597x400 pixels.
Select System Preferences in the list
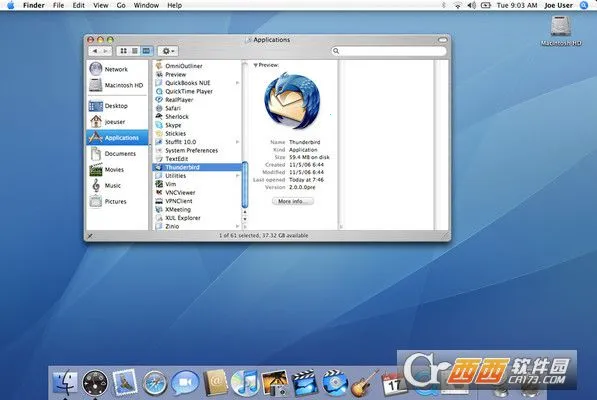pyautogui.click(x=197, y=150)
